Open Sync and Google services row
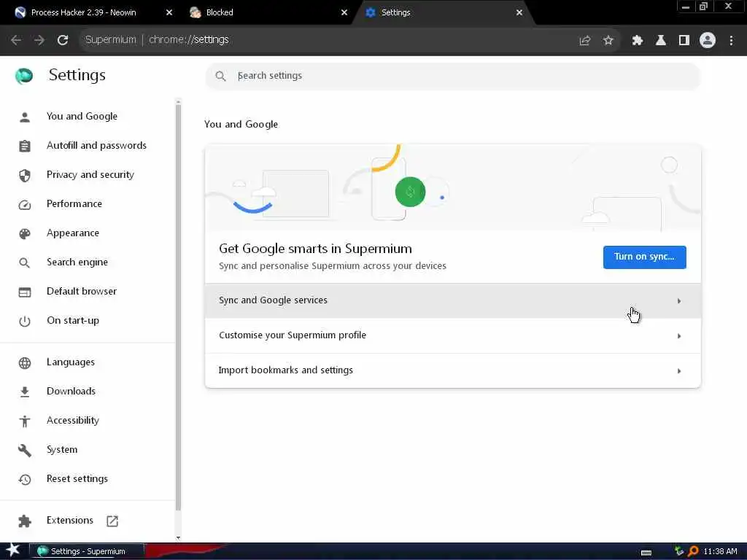 coord(452,300)
